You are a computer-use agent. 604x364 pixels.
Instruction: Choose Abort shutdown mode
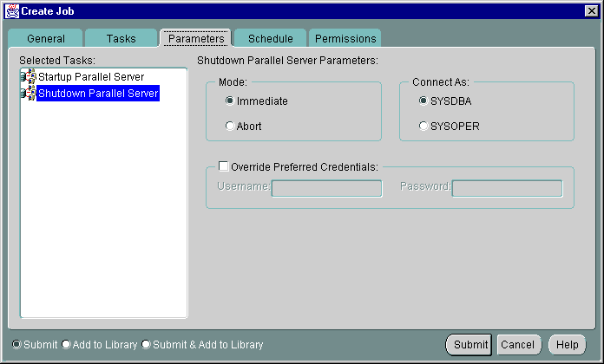point(230,127)
